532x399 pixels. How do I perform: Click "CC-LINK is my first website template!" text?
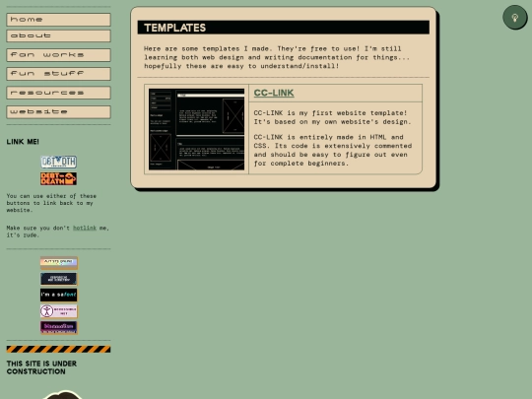click(330, 113)
